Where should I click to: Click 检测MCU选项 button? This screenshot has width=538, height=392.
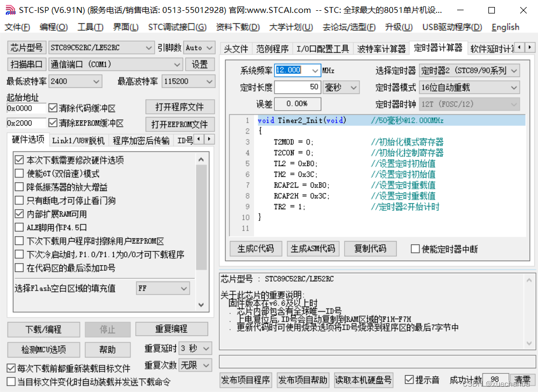click(x=44, y=349)
